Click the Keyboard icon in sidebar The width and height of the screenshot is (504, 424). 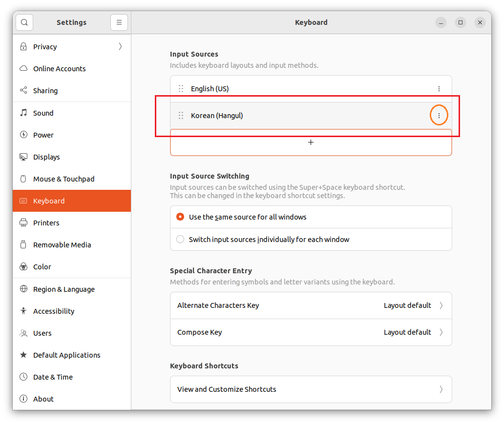(x=23, y=201)
